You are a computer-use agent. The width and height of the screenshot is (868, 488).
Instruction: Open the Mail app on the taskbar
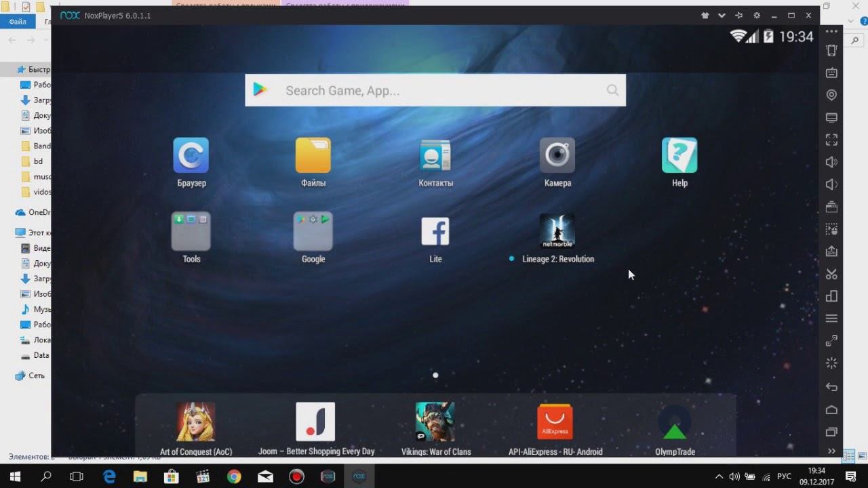coord(265,476)
